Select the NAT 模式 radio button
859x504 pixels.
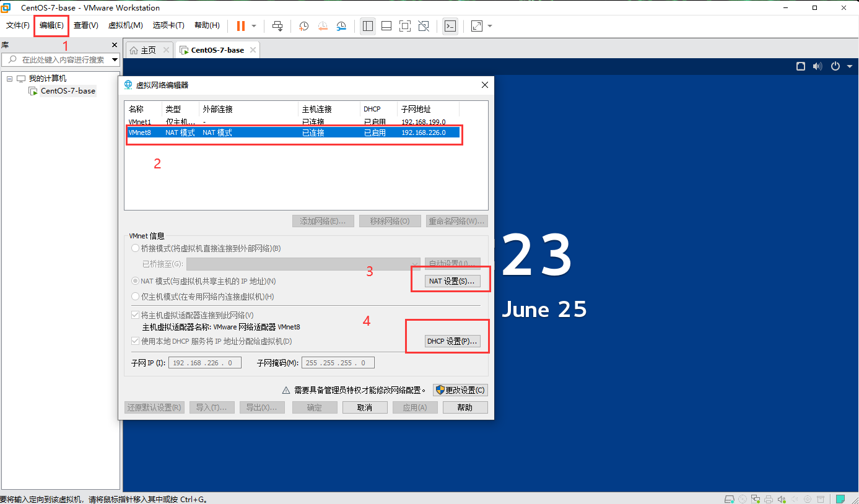click(x=135, y=281)
